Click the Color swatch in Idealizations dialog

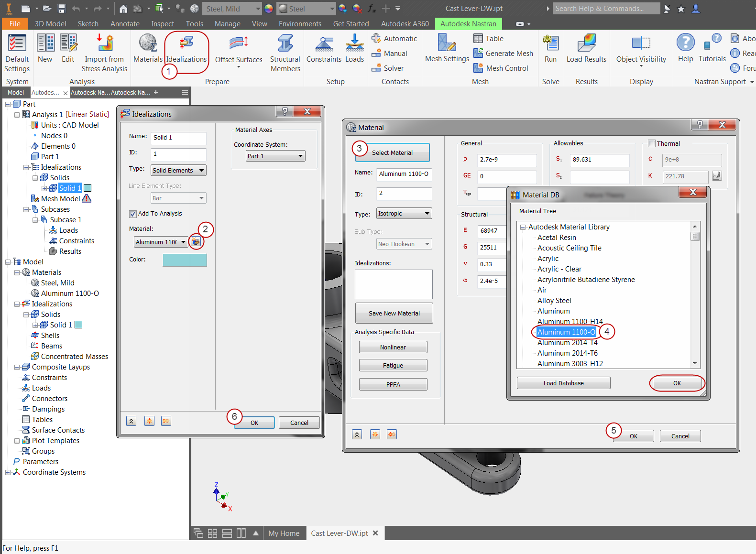pos(185,260)
